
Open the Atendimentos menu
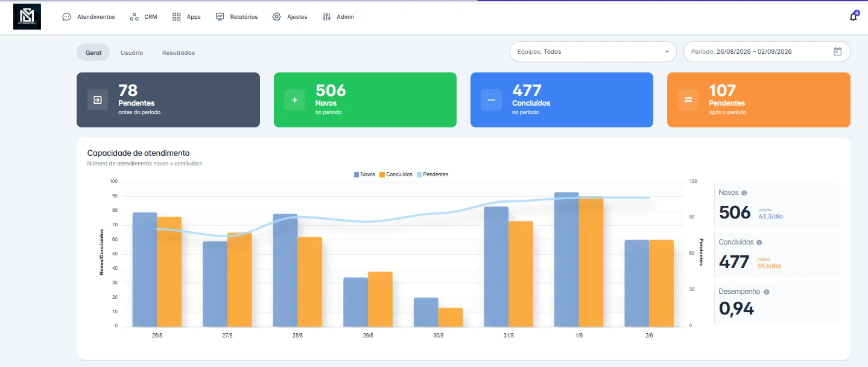pyautogui.click(x=89, y=17)
